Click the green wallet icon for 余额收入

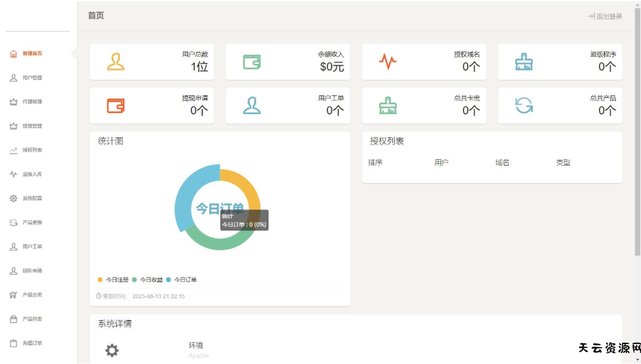[x=252, y=62]
